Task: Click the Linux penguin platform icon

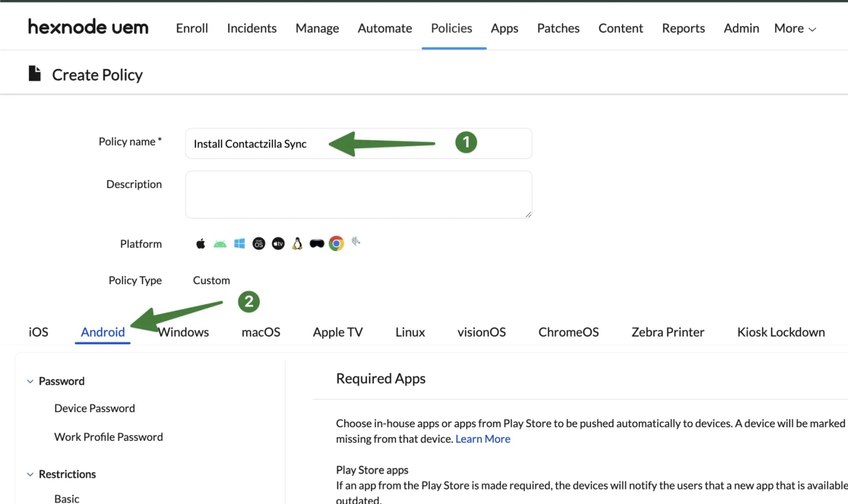Action: (x=297, y=243)
